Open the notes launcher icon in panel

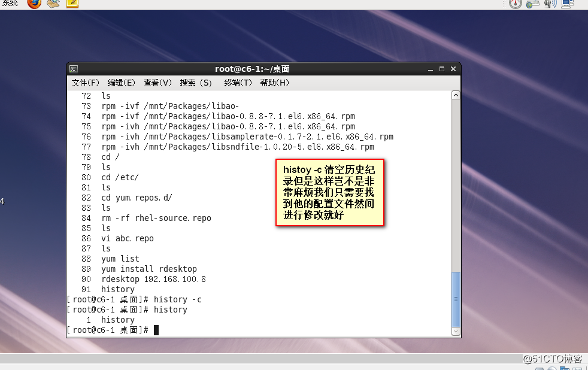(72, 4)
